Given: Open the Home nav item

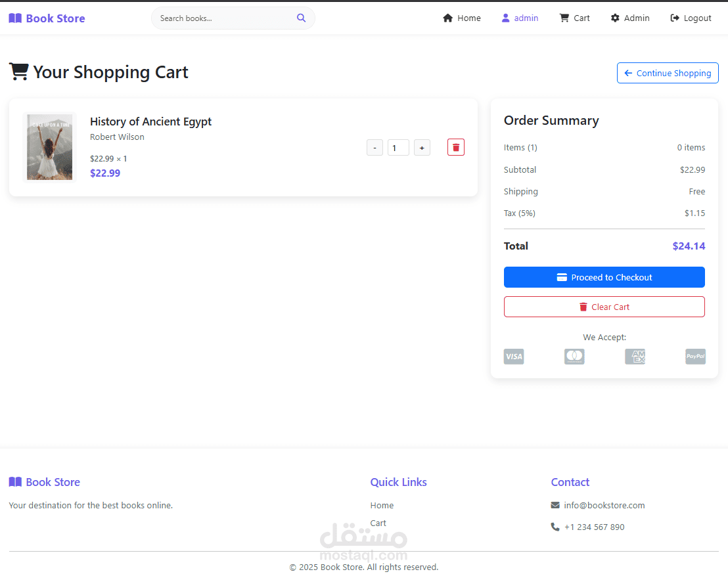Looking at the screenshot, I should click(462, 18).
